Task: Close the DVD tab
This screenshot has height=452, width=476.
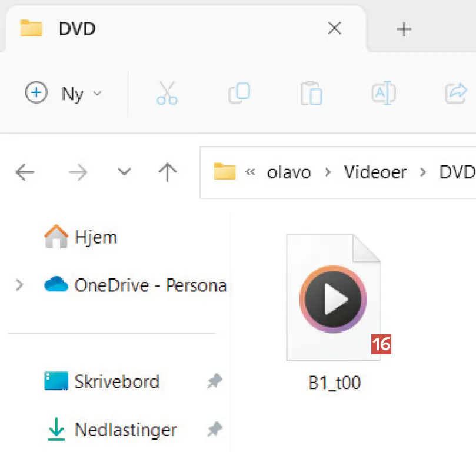Action: tap(334, 28)
